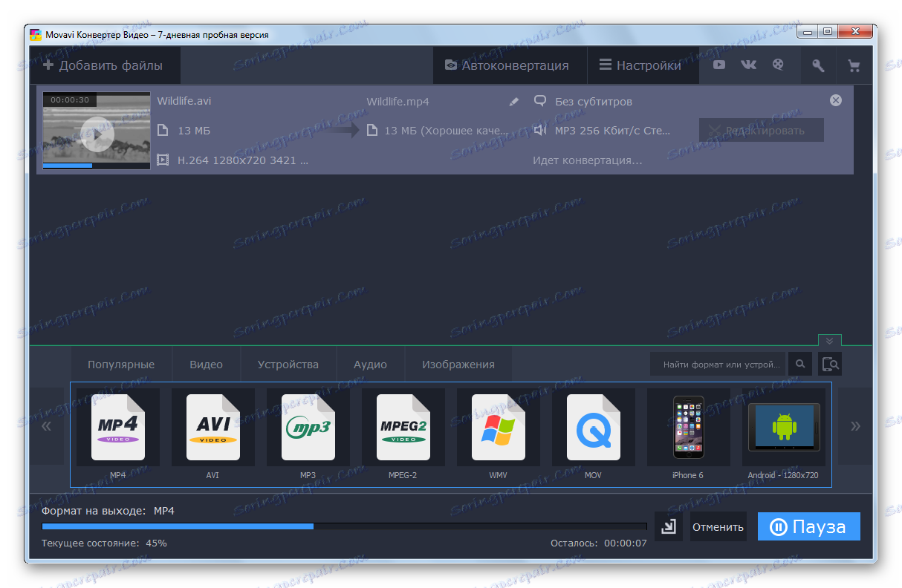Maximize the Movavi window
The height and width of the screenshot is (588, 902).
pos(827,32)
